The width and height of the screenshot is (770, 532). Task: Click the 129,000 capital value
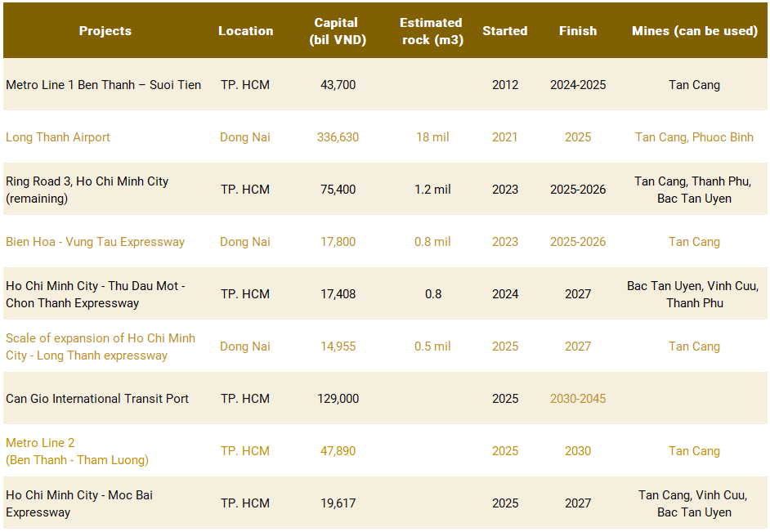pyautogui.click(x=338, y=399)
